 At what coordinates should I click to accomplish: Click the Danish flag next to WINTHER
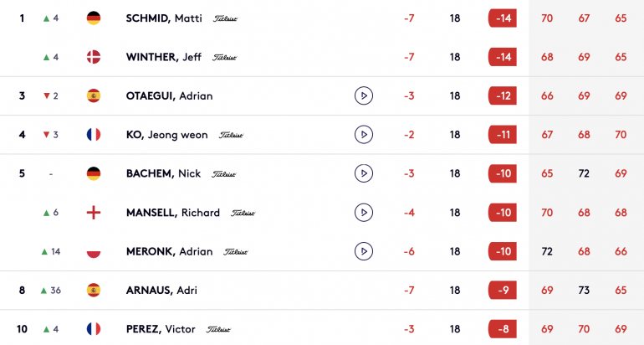click(94, 57)
